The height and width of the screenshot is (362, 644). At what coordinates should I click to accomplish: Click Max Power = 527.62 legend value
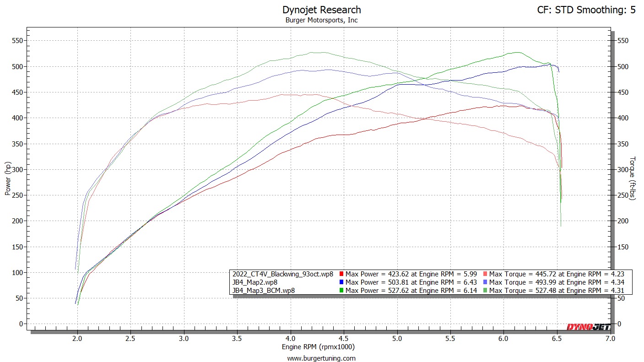point(411,290)
